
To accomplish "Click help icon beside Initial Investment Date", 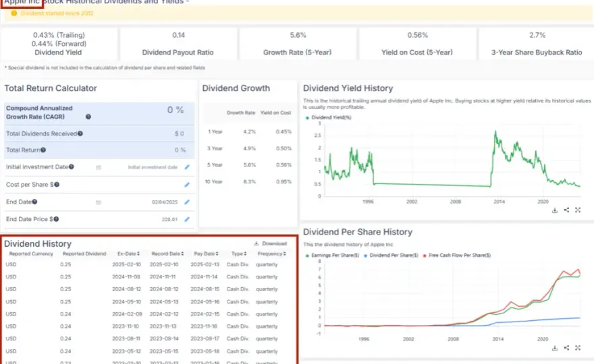I will point(72,167).
